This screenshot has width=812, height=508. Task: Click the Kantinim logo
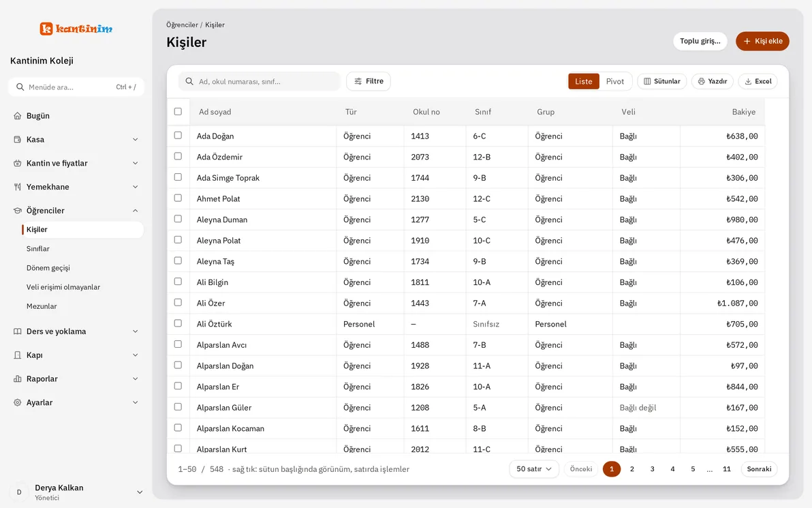point(76,29)
